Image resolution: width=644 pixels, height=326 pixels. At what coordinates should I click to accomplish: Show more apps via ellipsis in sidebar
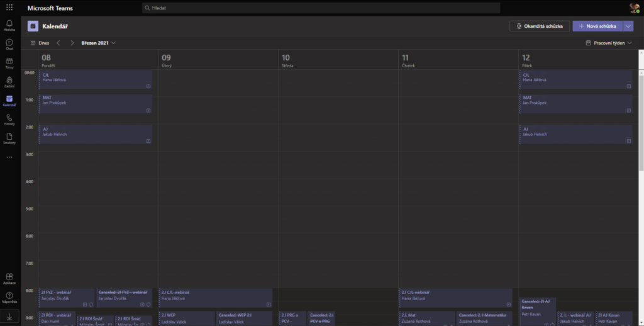pyautogui.click(x=9, y=157)
